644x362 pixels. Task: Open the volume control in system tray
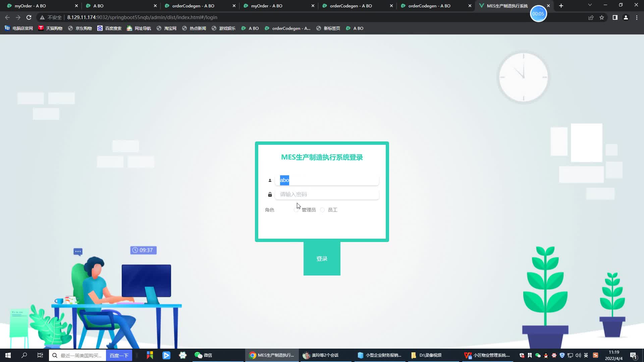578,355
